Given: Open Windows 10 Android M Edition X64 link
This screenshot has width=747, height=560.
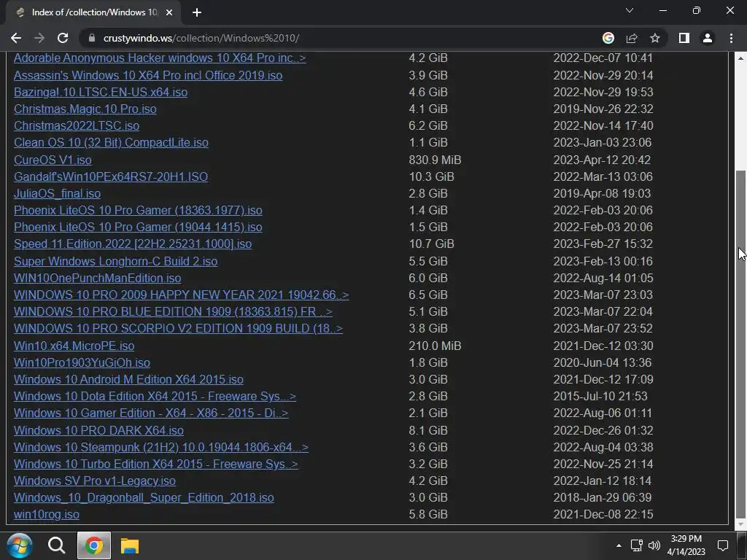Looking at the screenshot, I should tap(128, 379).
